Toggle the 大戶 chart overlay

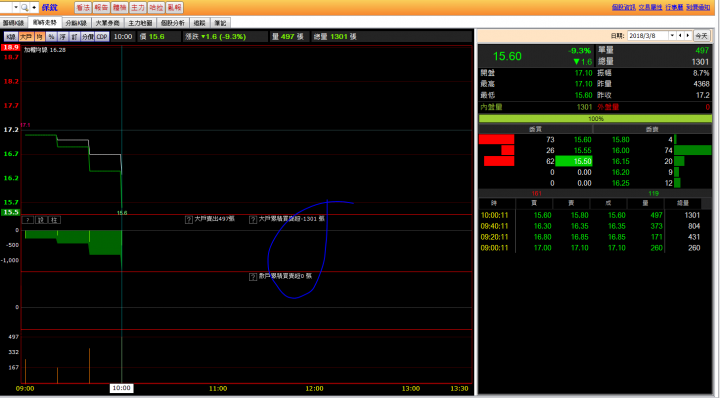point(26,37)
